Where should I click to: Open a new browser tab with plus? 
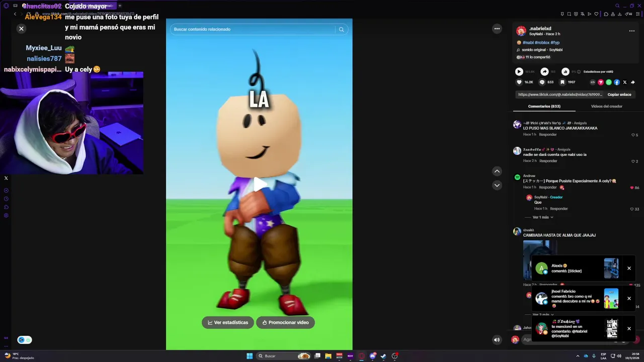[x=120, y=6]
